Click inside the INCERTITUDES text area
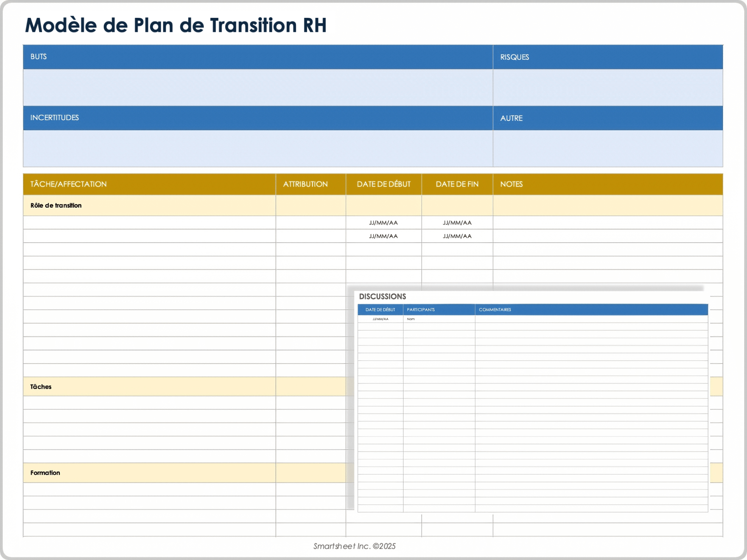This screenshot has height=560, width=747. (257, 149)
